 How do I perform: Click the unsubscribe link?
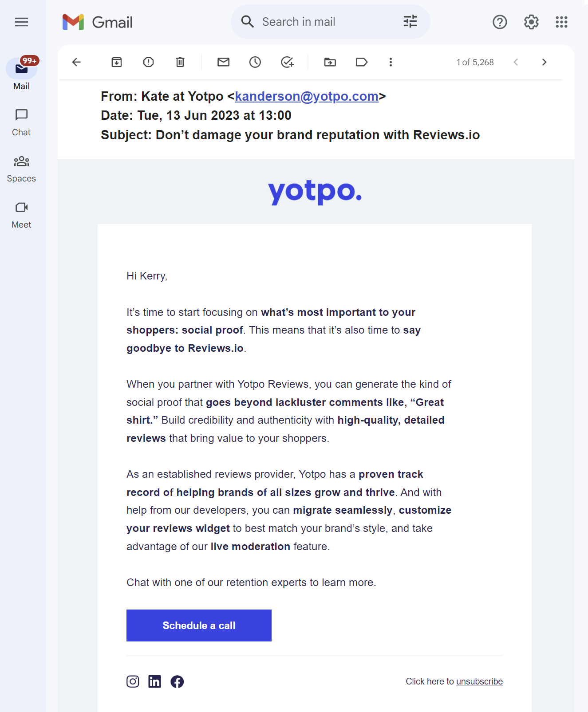coord(479,681)
